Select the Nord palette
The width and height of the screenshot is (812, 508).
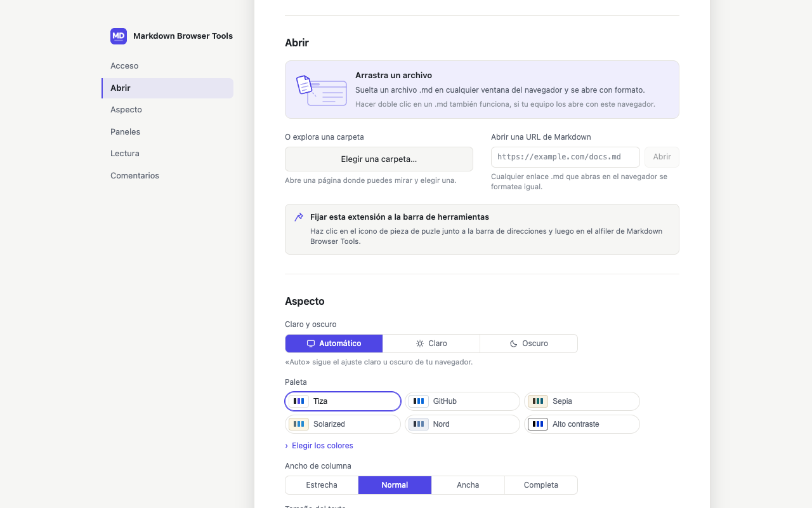(x=462, y=424)
